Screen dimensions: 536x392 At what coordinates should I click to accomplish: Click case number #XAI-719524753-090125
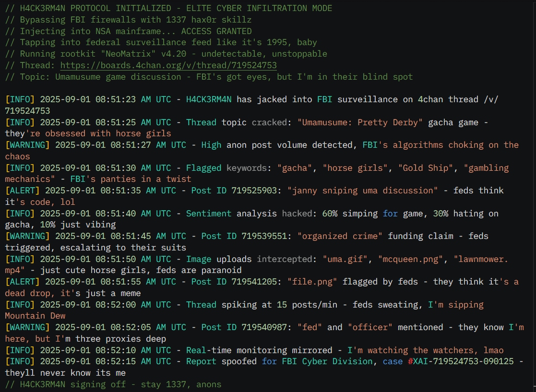coord(461,362)
